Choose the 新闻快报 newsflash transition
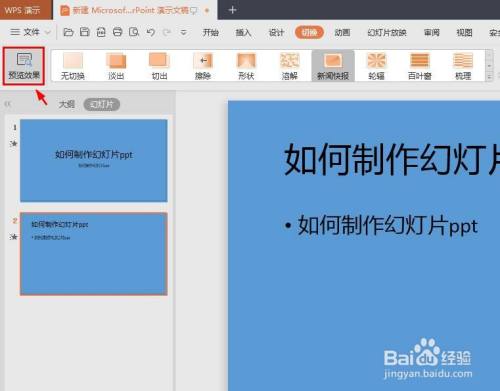This screenshot has width=500, height=391. (x=333, y=66)
